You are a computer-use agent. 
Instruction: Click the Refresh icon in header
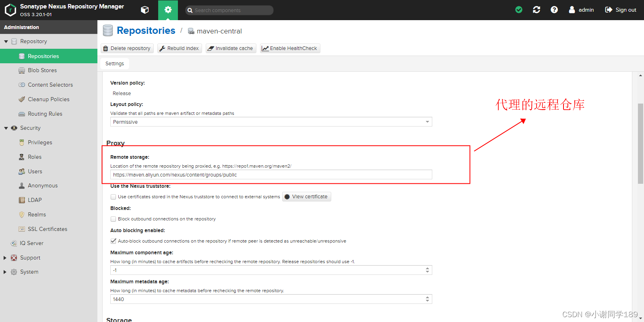[537, 10]
